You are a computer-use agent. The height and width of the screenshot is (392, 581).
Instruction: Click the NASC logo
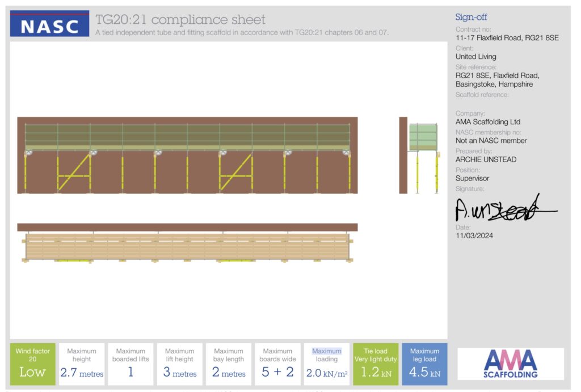click(x=50, y=24)
